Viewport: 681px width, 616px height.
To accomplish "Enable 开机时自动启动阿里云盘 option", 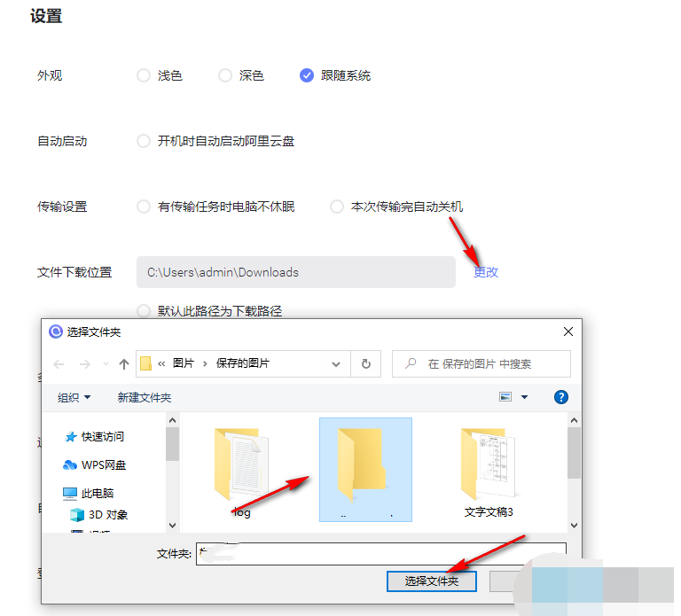I will coord(144,141).
